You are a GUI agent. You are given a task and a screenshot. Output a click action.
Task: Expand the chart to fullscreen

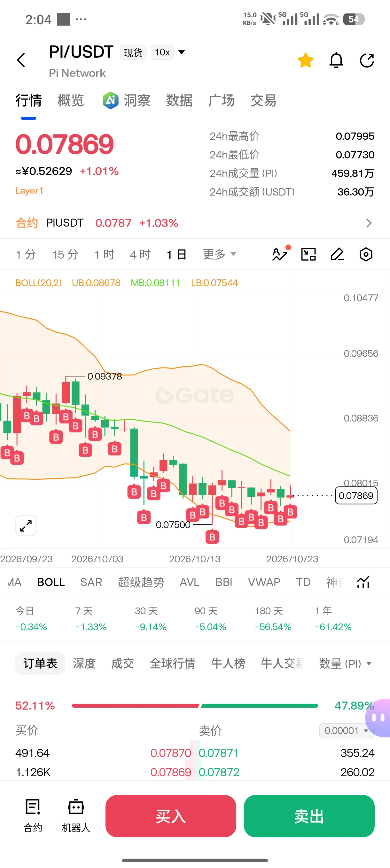pyautogui.click(x=26, y=525)
